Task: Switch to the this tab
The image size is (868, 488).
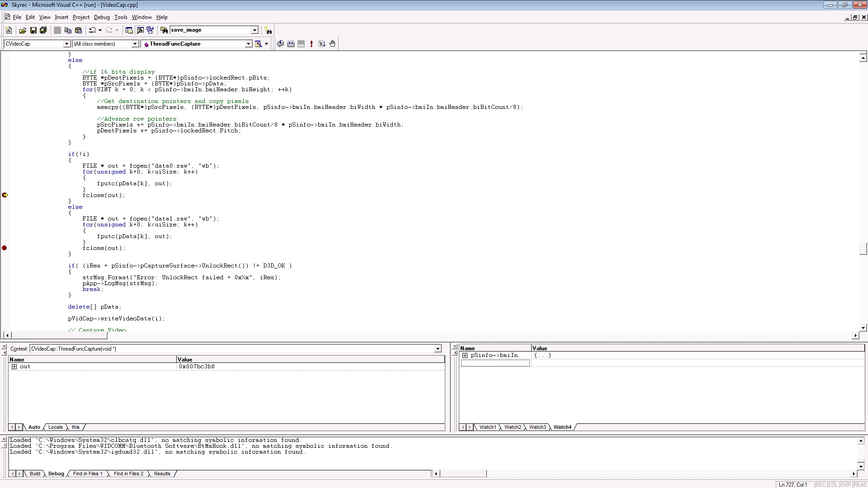Action: 75,427
